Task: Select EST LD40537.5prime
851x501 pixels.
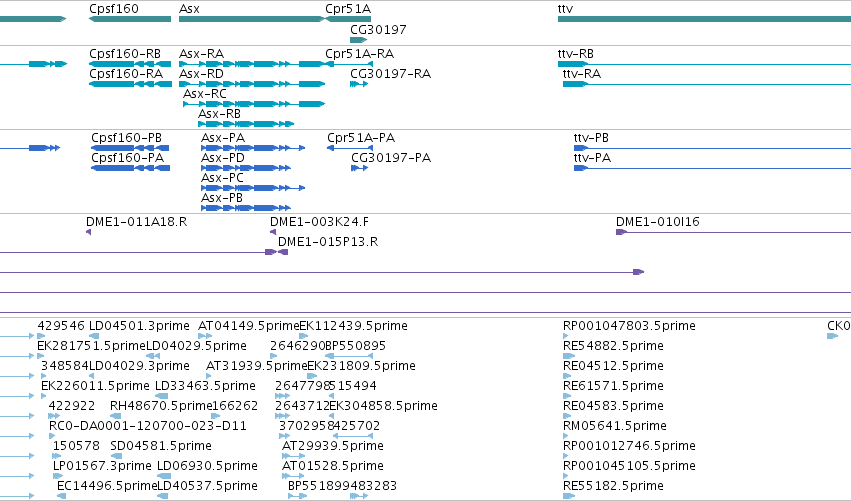Action: pos(207,487)
